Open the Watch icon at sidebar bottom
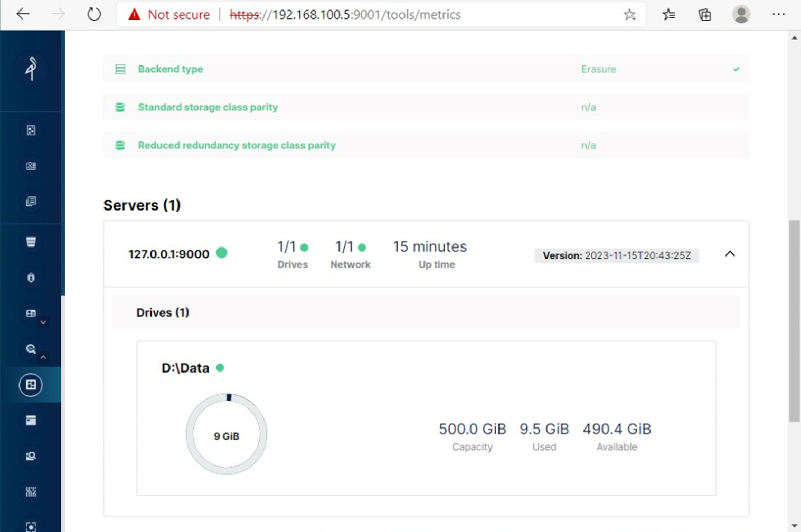Image resolution: width=801 pixels, height=532 pixels. (x=31, y=526)
